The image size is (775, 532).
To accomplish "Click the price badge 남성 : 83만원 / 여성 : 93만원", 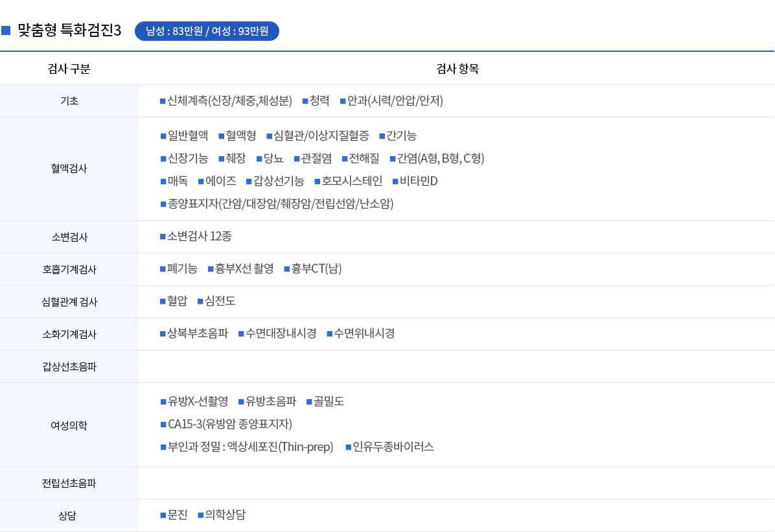I will [x=207, y=31].
